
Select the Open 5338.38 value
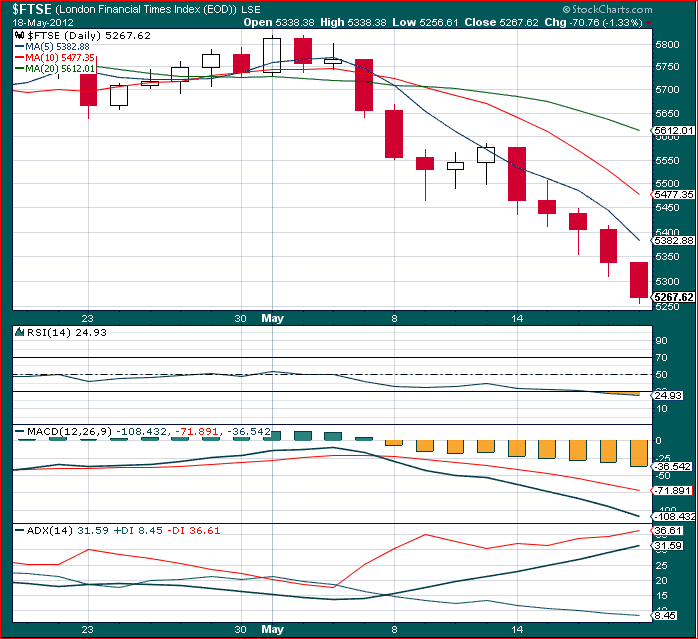(x=279, y=22)
